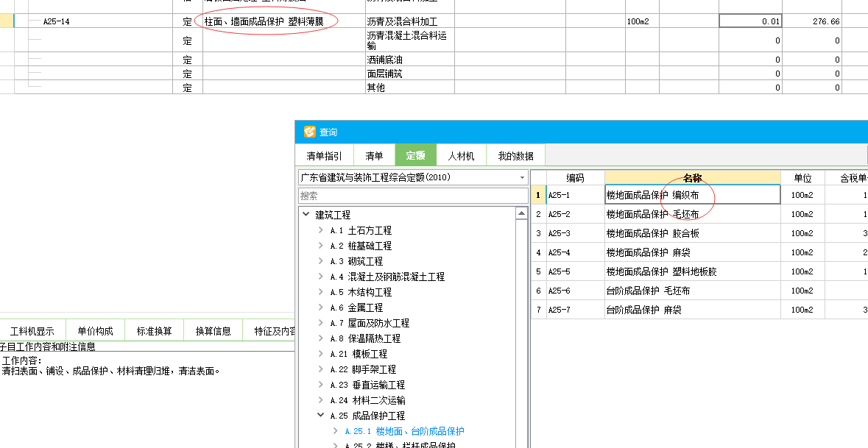Viewport: 868px width, 448px height.
Task: Switch to the 清单 tab
Action: point(374,156)
